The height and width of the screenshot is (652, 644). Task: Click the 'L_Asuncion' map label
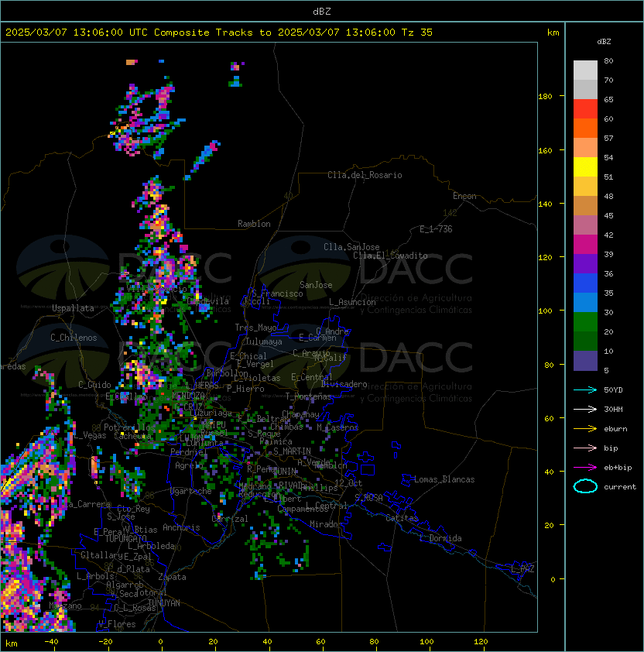tap(352, 302)
